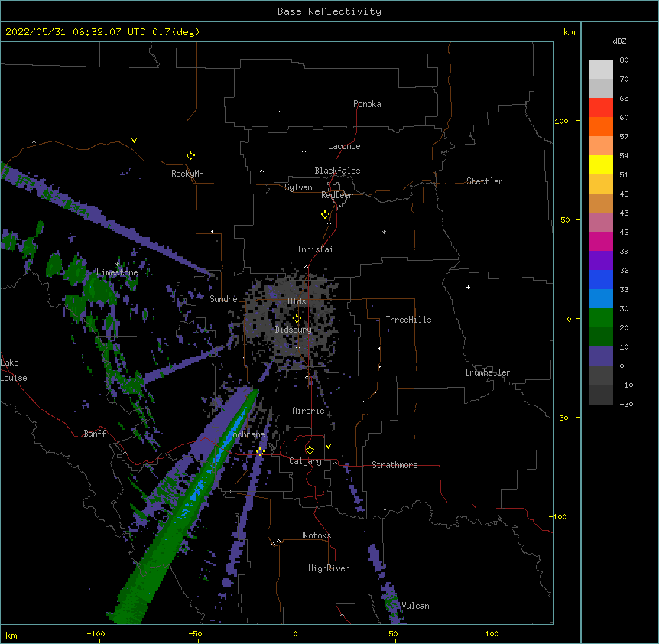Click the asterisk marker above Limestone label

tap(118, 265)
